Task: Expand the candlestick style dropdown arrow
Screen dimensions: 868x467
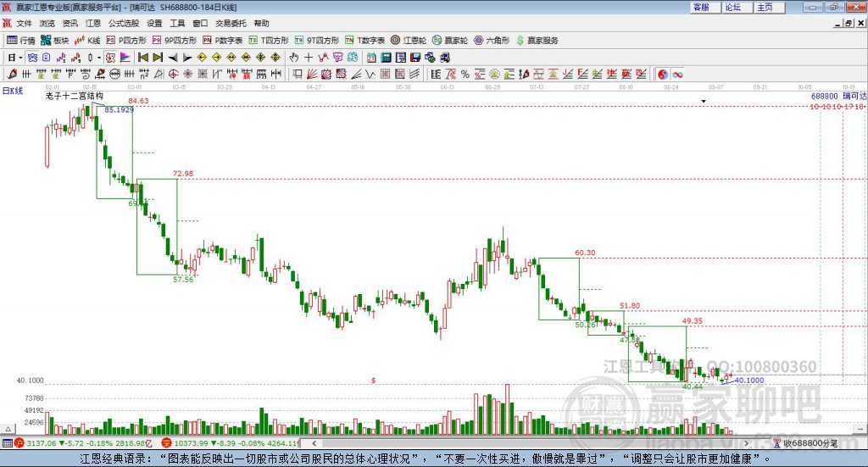Action: click(x=99, y=58)
